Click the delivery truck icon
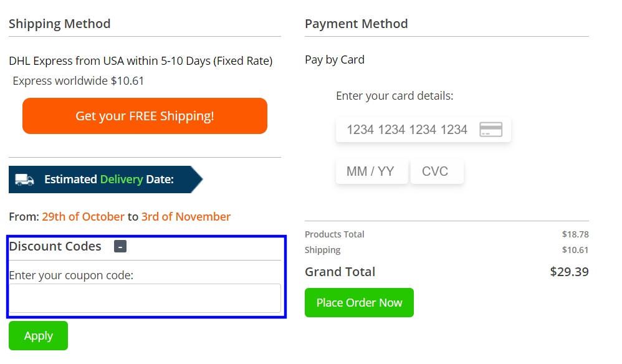The image size is (622, 364). pyautogui.click(x=24, y=180)
